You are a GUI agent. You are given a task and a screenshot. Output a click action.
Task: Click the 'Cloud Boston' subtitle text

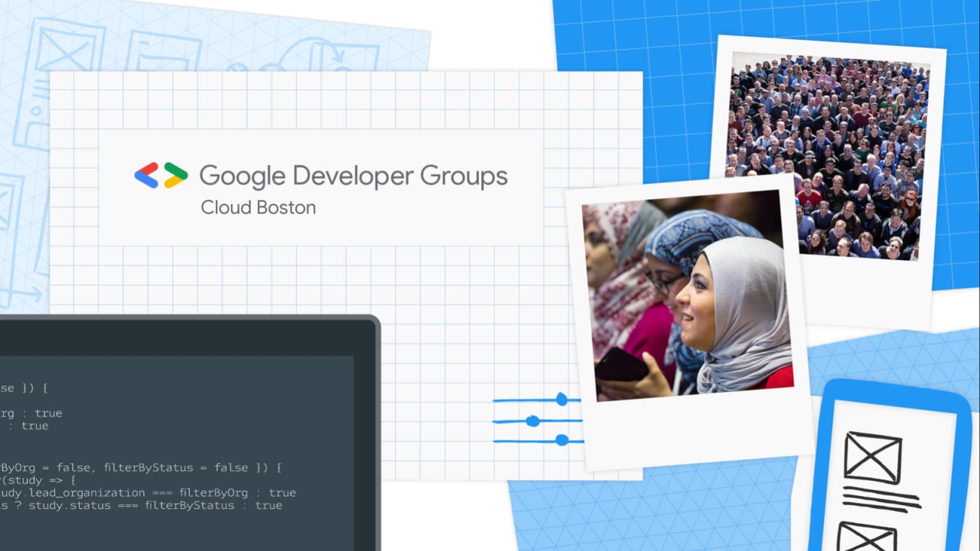[x=258, y=208]
